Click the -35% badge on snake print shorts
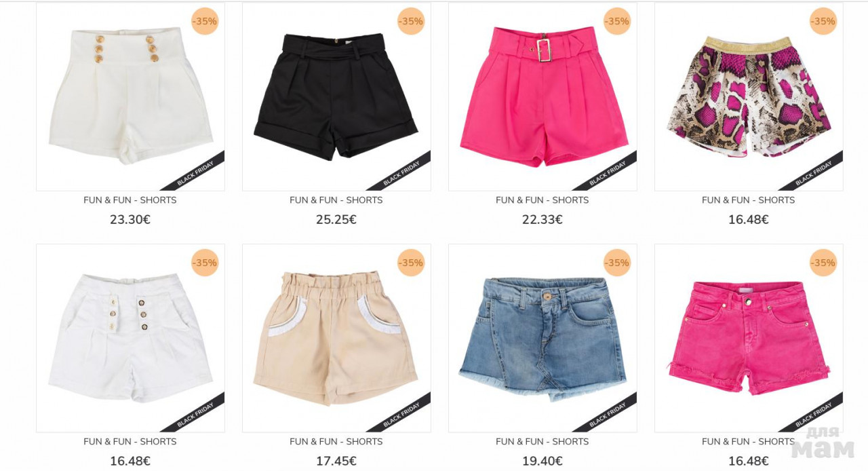Viewport: 868px width, 471px height. 823,21
